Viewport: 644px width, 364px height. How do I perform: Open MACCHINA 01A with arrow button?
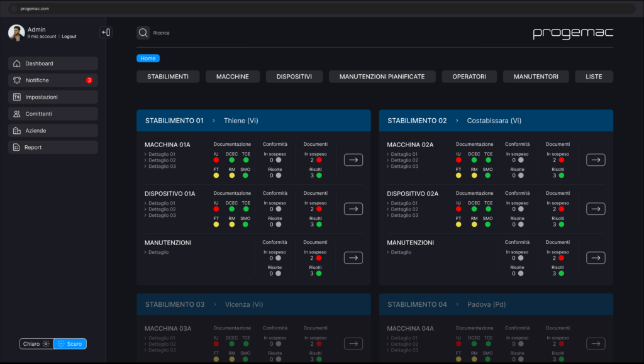click(353, 160)
